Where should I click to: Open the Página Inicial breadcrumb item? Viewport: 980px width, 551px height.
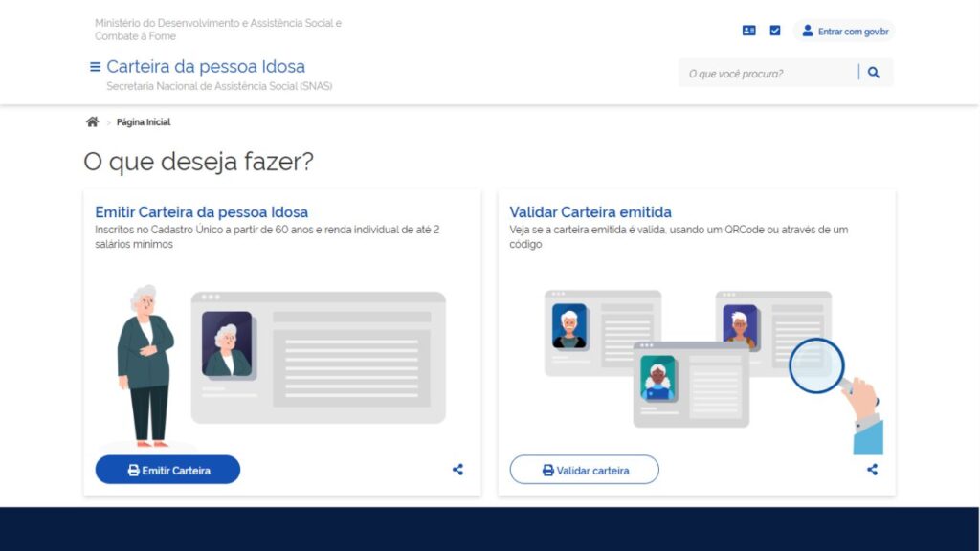coord(144,122)
